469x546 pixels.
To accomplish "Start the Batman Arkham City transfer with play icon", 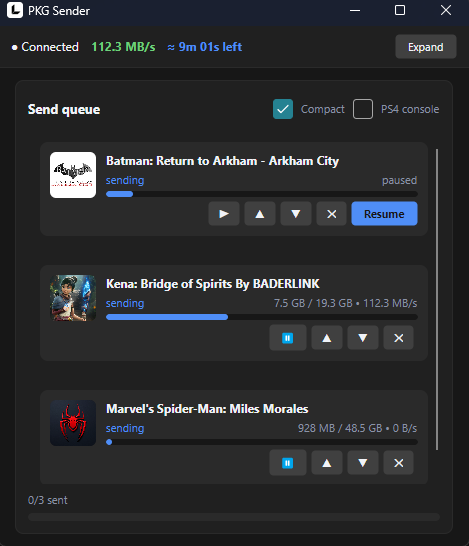I will point(224,213).
